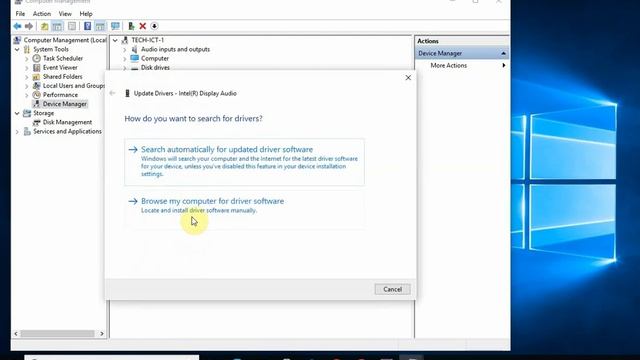This screenshot has height=360, width=640.
Task: Expand the Computer device category arrow
Action: pyautogui.click(x=125, y=58)
